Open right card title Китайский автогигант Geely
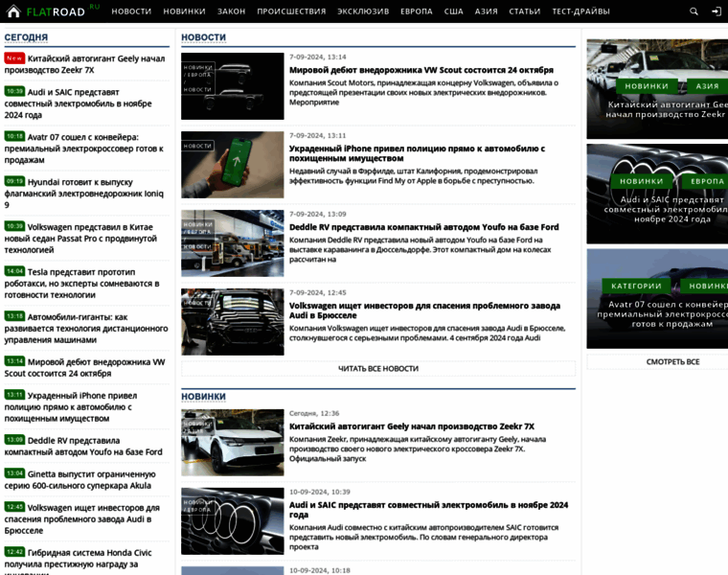728x575 pixels. click(667, 109)
